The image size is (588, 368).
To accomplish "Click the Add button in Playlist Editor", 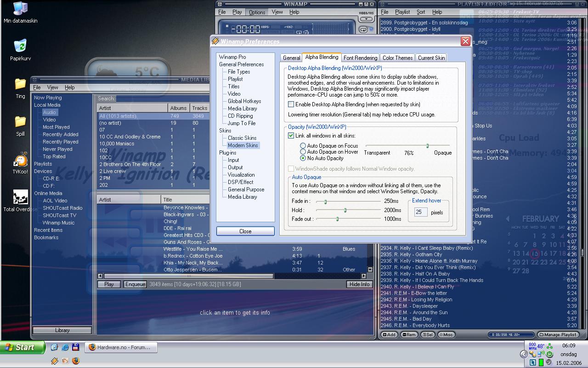I will (390, 334).
